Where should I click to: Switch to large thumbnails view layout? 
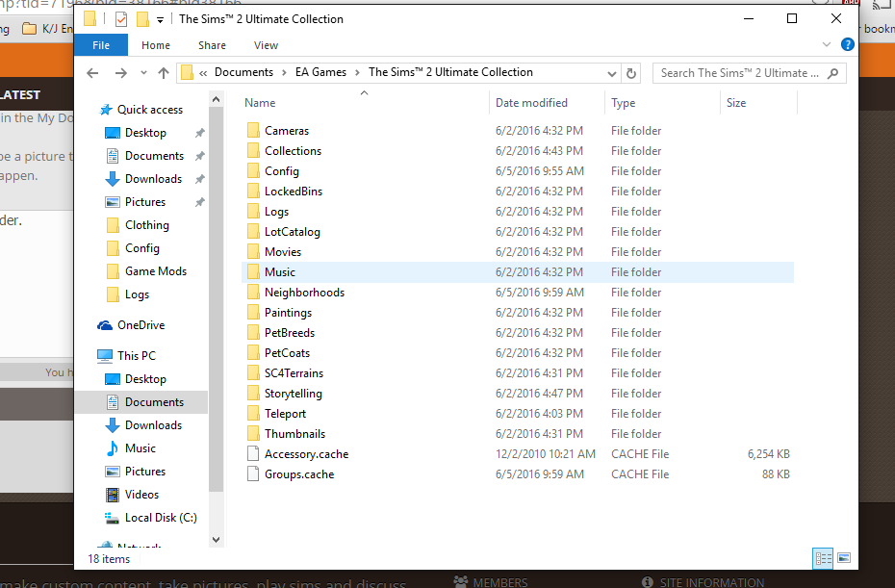pos(844,557)
